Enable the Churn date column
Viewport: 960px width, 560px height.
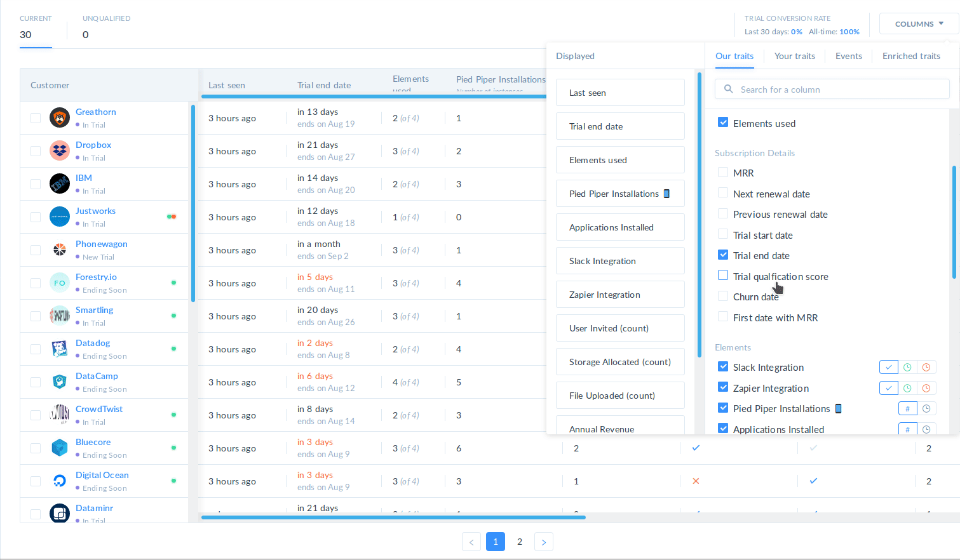click(x=723, y=296)
